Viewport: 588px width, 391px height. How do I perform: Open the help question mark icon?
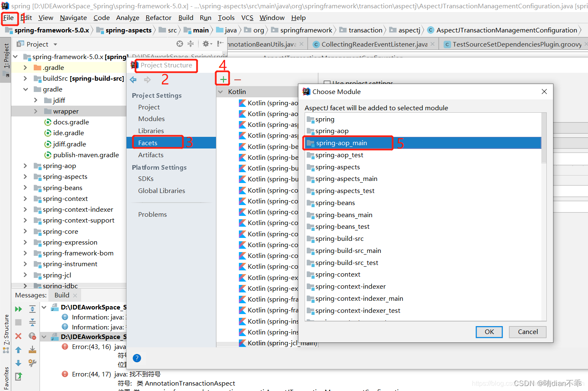[x=137, y=358]
